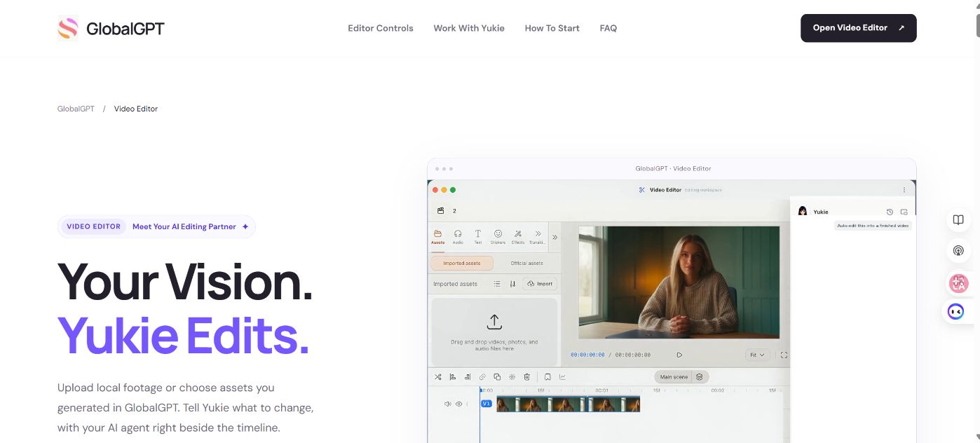Click the upload drop zone area
The image size is (980, 443).
tap(494, 332)
